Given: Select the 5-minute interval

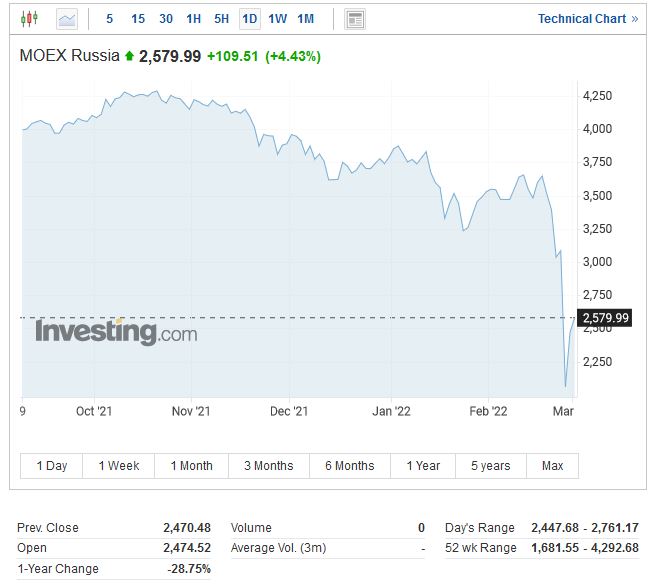Looking at the screenshot, I should point(110,19).
